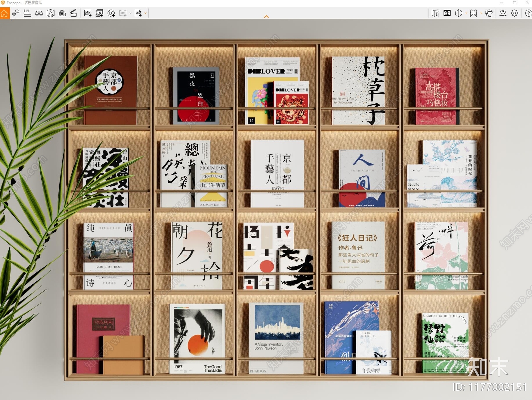Image resolution: width=532 pixels, height=400 pixels.
Task: Click the red 高搭楼台巧艳妆 book
Action: point(437,96)
